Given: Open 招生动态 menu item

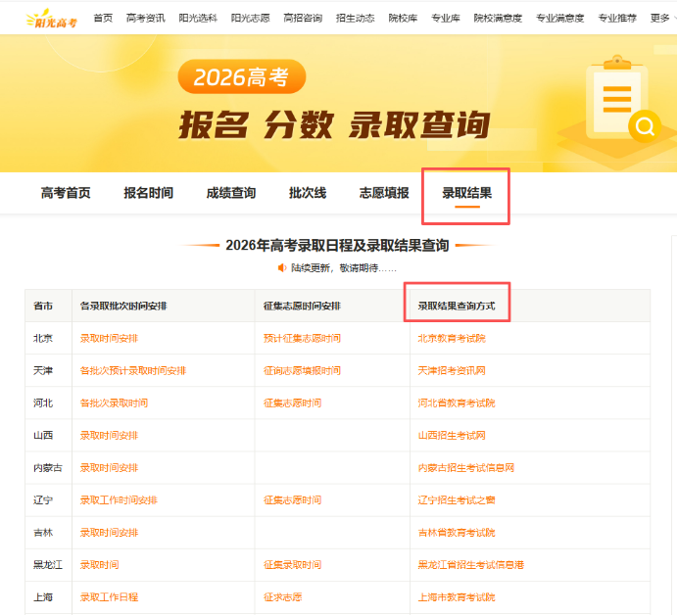Looking at the screenshot, I should (355, 18).
